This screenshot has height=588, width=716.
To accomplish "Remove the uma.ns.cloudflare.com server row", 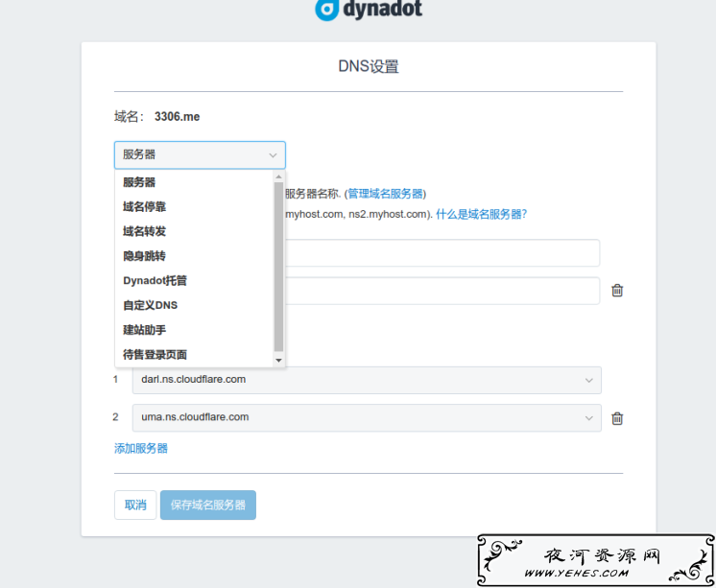I will pos(617,418).
